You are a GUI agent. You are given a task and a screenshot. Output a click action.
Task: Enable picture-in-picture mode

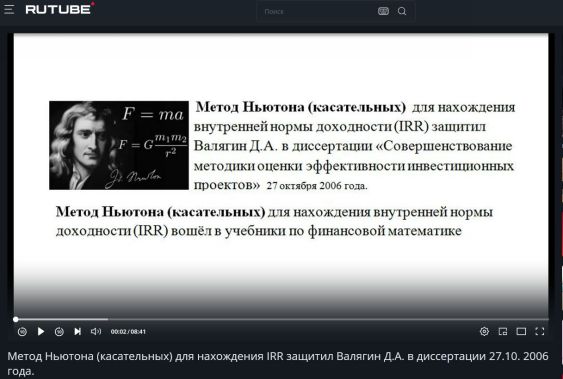pos(503,331)
